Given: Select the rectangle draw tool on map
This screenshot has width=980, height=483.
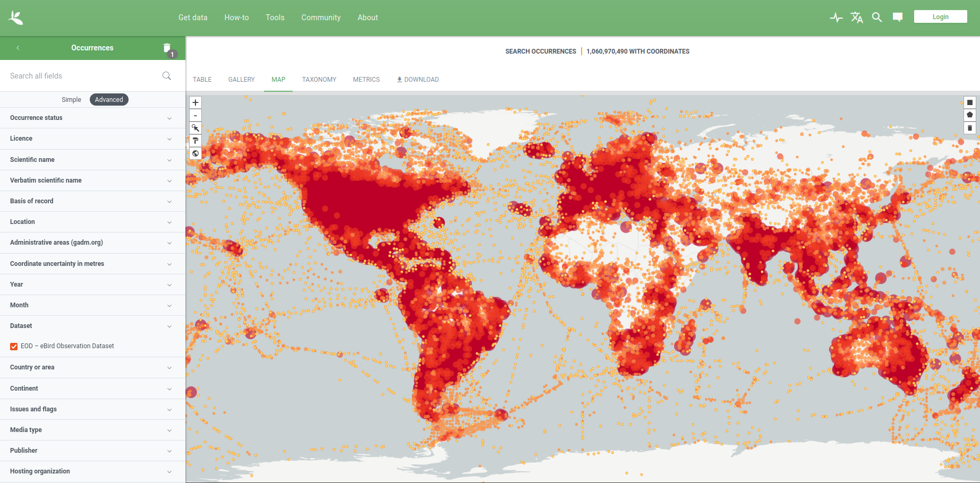Looking at the screenshot, I should [x=969, y=102].
